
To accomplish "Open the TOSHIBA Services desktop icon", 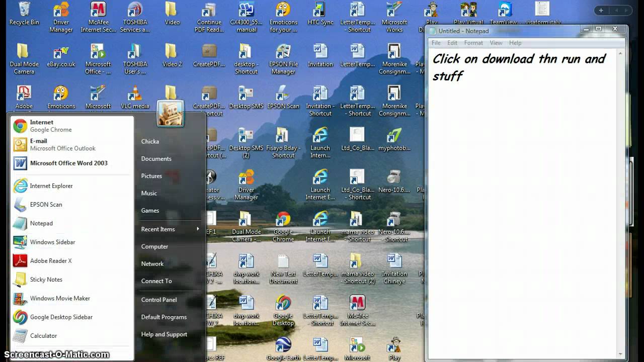I will tap(135, 17).
